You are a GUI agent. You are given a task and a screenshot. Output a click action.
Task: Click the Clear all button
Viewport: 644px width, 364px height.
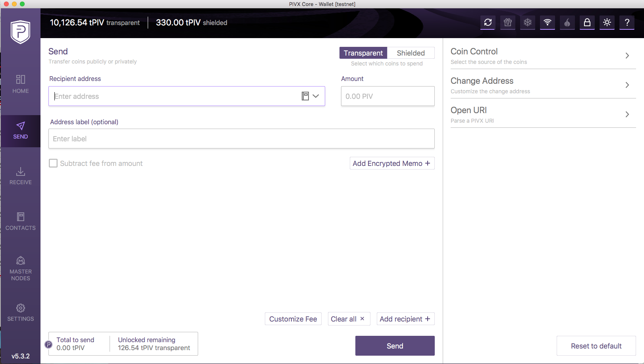[x=349, y=319]
